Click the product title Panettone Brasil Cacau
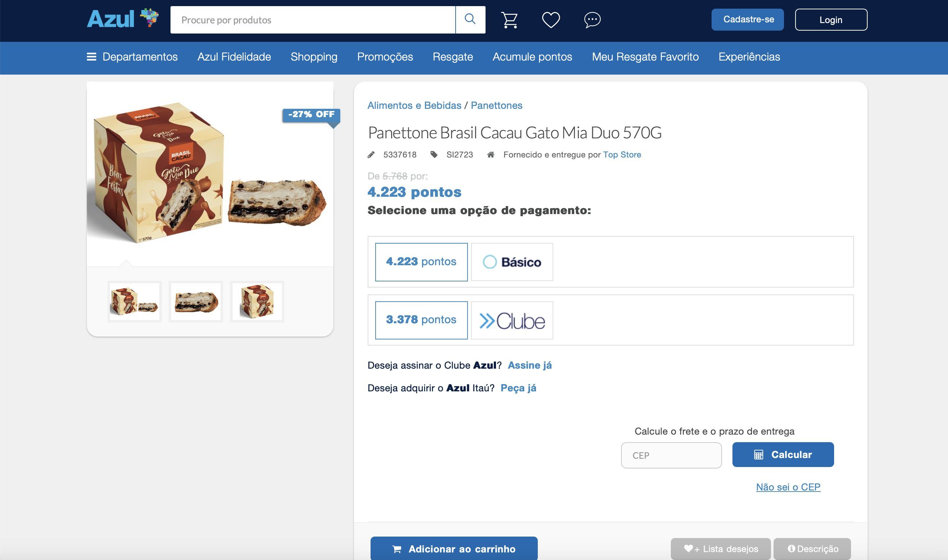The height and width of the screenshot is (560, 948). point(515,133)
